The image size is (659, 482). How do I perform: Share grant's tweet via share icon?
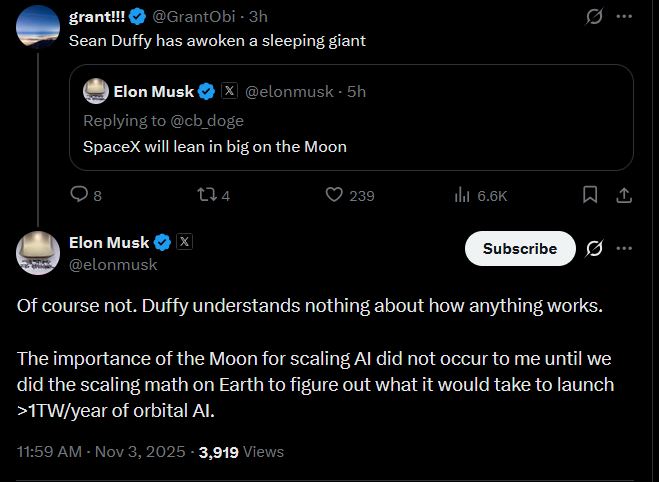[x=623, y=195]
